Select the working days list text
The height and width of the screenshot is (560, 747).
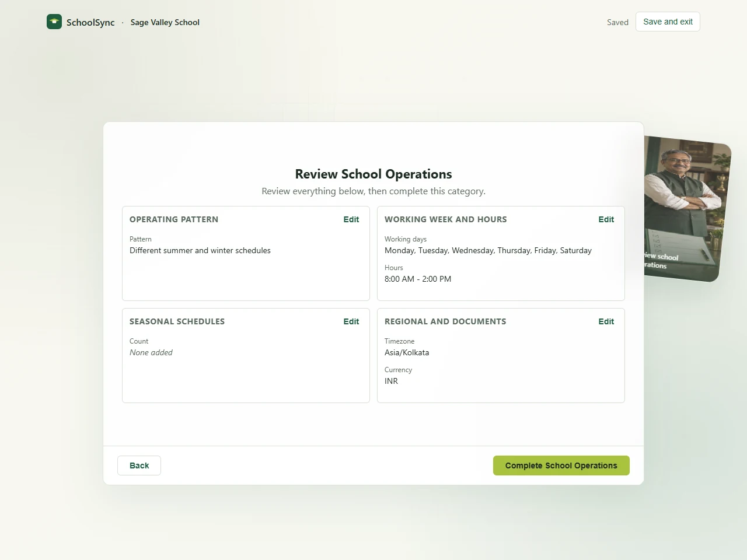pos(488,250)
